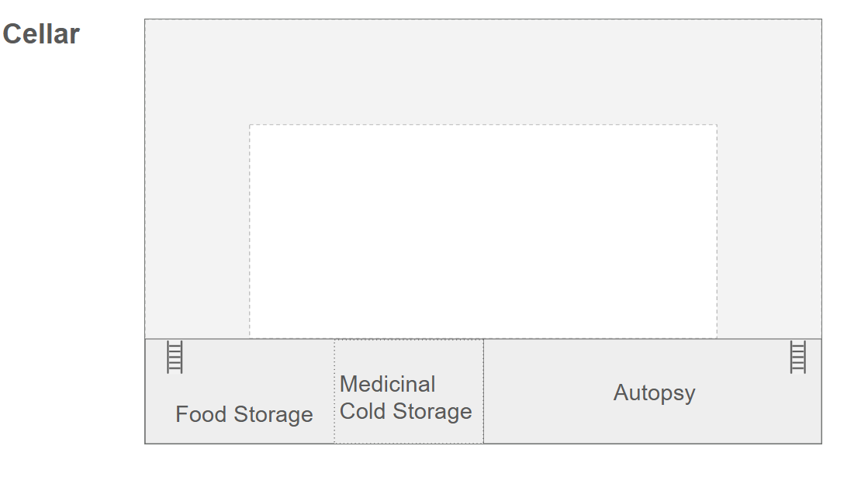Screen dimensions: 868x477
Task: Click divider between Medicinal Cold Storage and Autopsy
Action: point(483,391)
